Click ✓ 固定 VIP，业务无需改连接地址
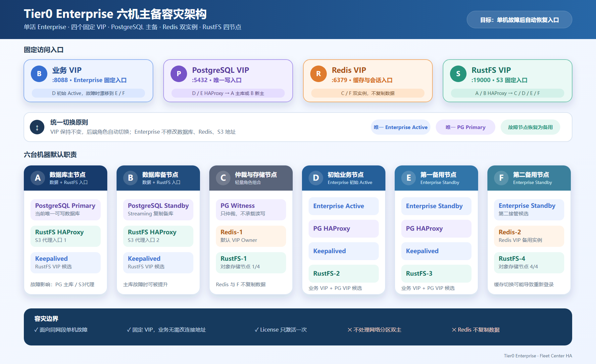This screenshot has height=364, width=596. 166,330
